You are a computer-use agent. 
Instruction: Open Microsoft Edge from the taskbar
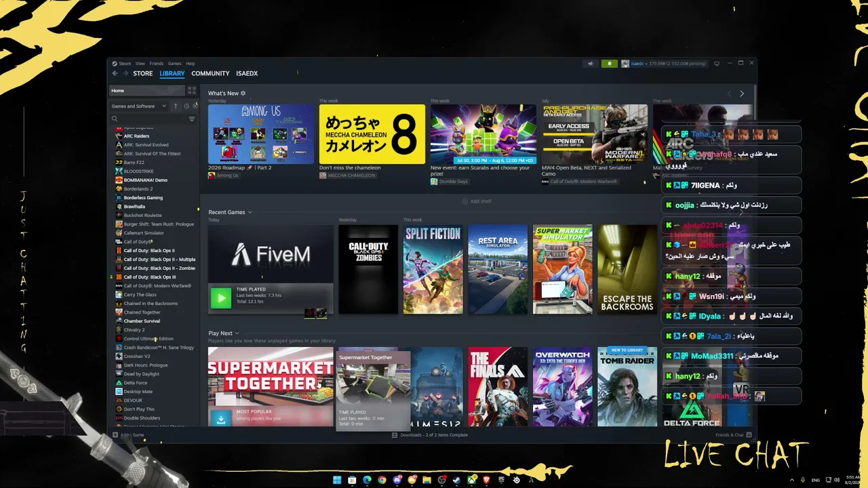tap(367, 480)
